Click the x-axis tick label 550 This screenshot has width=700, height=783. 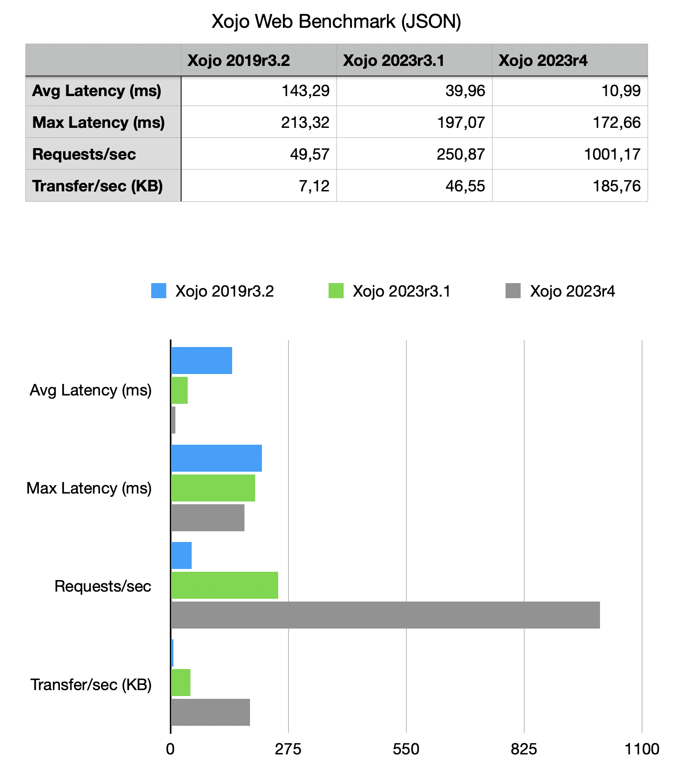point(406,749)
